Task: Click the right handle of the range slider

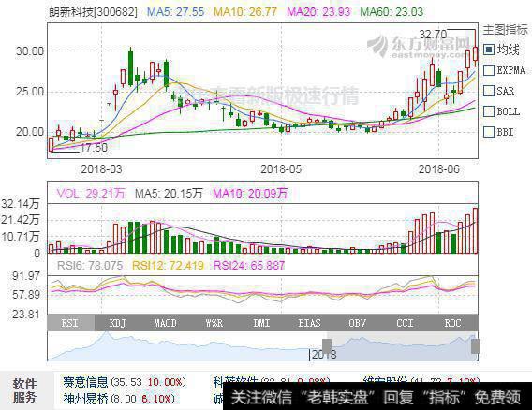Action: (x=476, y=346)
